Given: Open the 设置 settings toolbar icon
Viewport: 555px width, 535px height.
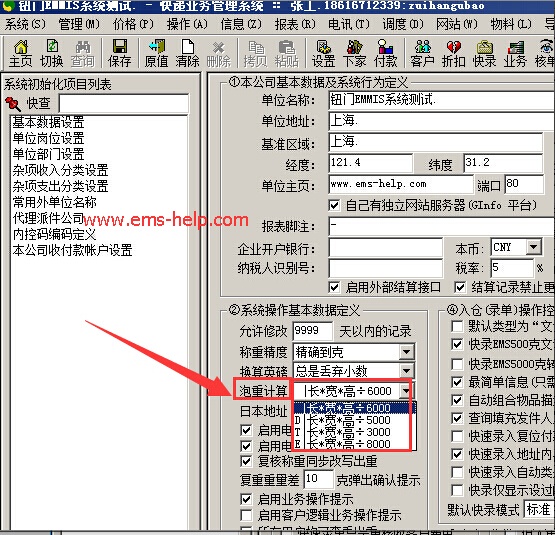Looking at the screenshot, I should (x=323, y=53).
